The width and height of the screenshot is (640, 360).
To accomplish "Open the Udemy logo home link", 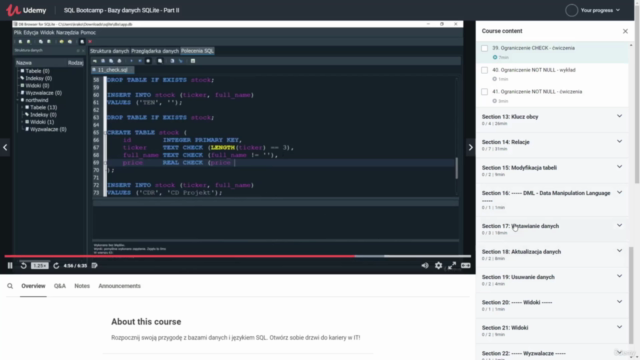I will click(x=26, y=10).
